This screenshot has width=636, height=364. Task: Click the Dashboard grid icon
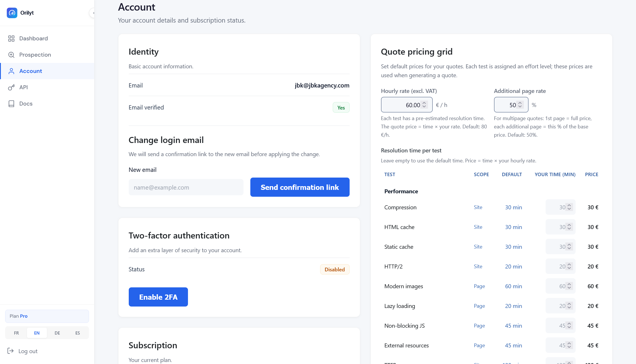11,39
